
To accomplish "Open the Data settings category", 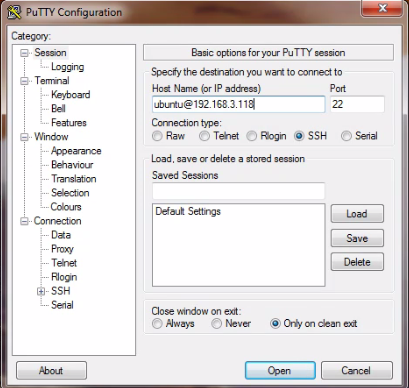I will (61, 235).
